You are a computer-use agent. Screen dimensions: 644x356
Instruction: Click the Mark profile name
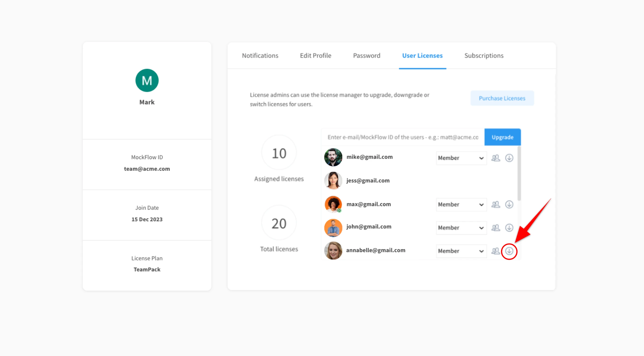point(147,102)
